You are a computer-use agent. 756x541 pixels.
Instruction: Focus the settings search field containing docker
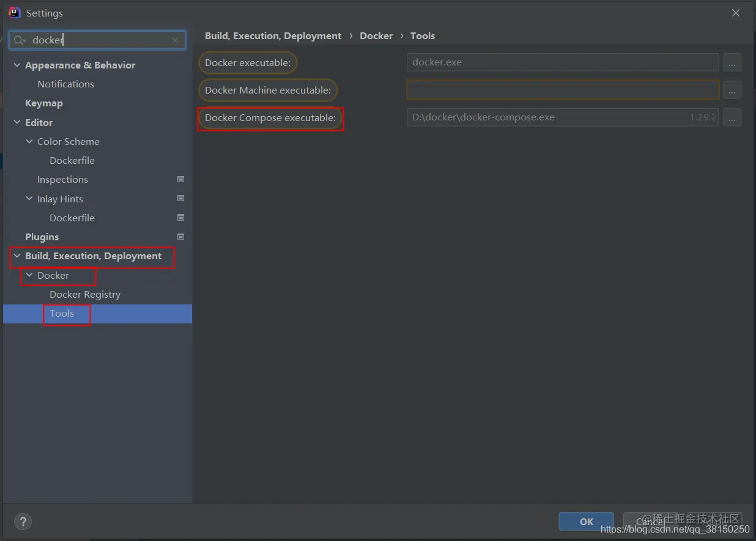coord(97,40)
